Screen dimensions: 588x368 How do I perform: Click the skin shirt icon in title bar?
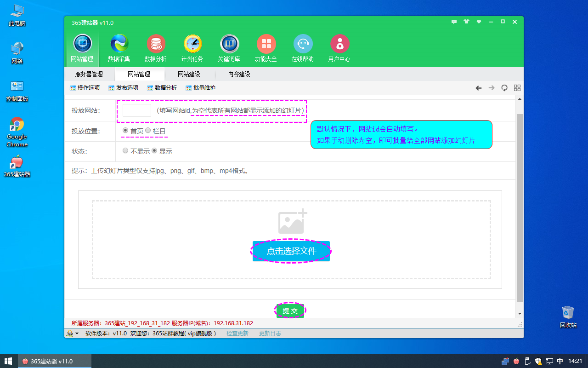pos(467,22)
